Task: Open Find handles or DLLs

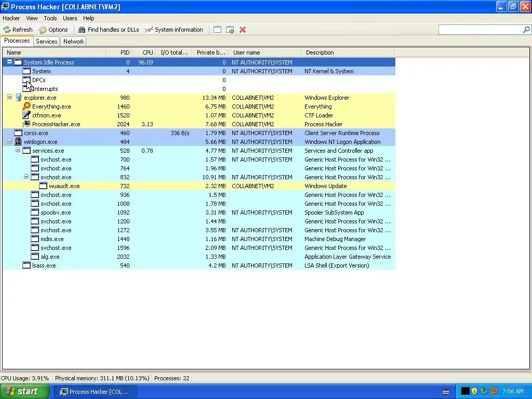Action: [x=109, y=30]
